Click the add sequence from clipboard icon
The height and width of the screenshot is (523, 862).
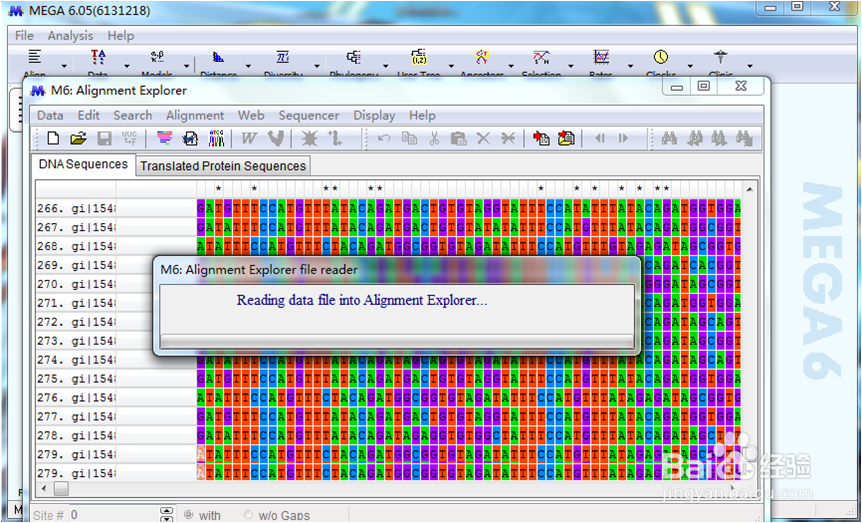tap(541, 139)
